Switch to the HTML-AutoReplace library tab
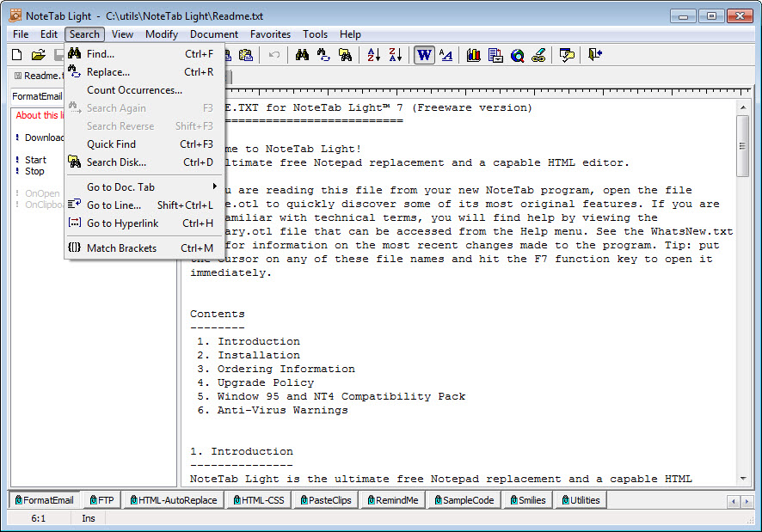 [174, 500]
